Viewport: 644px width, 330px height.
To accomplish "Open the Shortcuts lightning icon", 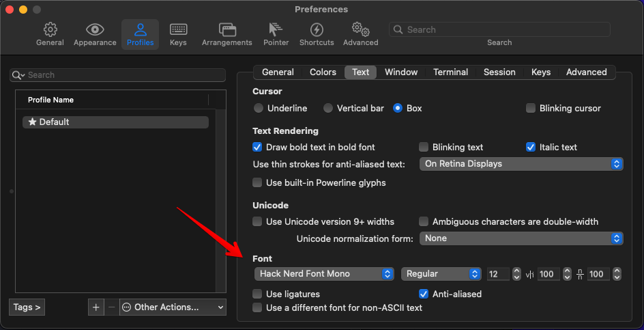I will [x=317, y=30].
